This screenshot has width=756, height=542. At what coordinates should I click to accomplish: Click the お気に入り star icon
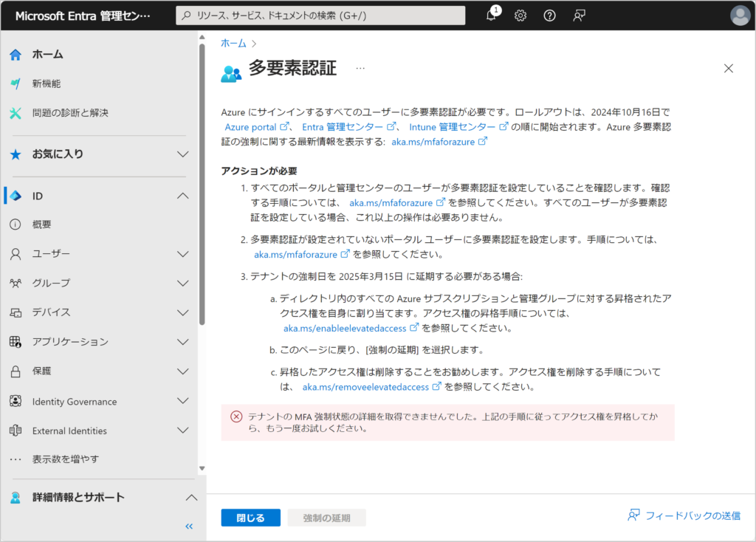16,154
